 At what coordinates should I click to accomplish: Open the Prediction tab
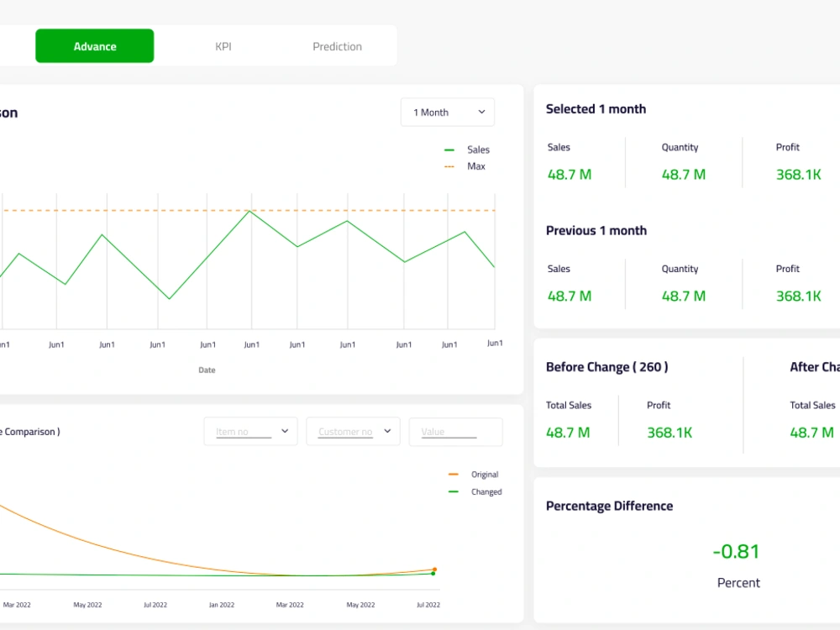336,46
